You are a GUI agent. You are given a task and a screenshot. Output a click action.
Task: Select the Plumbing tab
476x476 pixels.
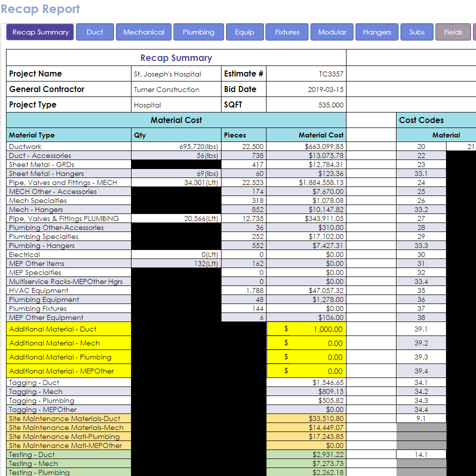[x=198, y=32]
